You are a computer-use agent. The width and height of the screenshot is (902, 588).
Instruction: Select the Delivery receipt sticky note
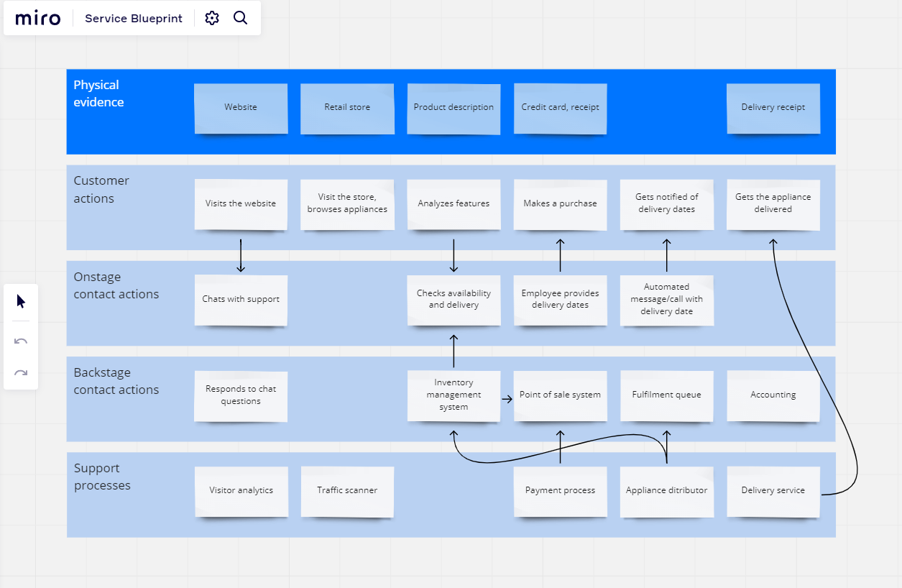pos(773,108)
